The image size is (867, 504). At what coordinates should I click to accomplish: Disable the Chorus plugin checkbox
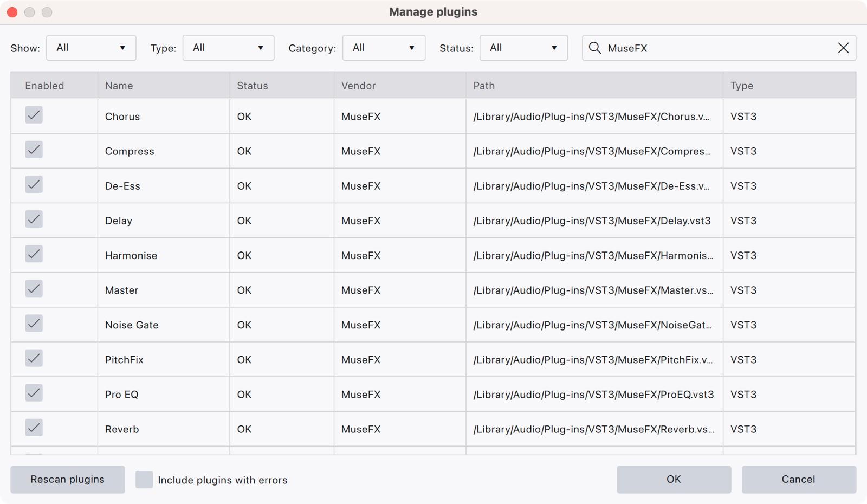(34, 115)
